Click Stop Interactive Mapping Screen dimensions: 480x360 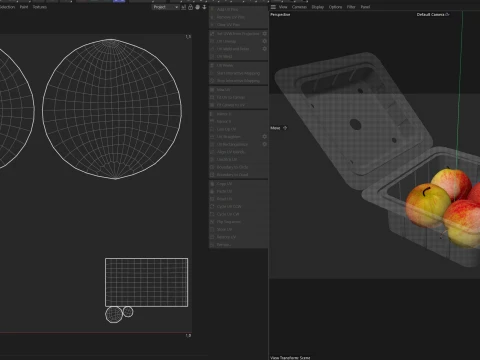(238, 81)
